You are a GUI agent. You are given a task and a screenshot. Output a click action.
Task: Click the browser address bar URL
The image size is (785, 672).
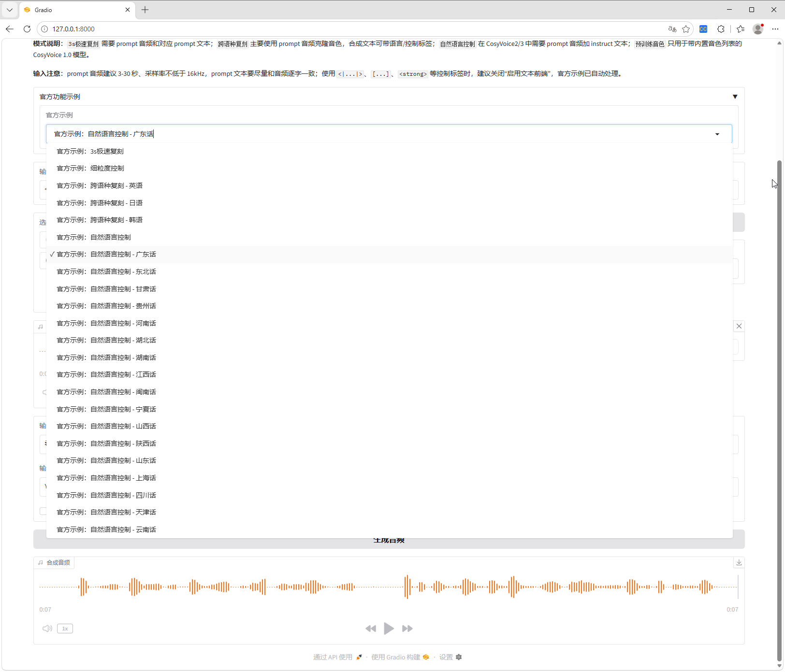(73, 29)
